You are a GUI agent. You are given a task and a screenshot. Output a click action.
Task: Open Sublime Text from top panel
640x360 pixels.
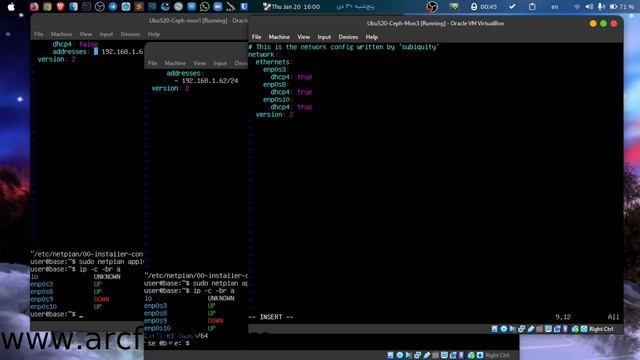tap(139, 7)
